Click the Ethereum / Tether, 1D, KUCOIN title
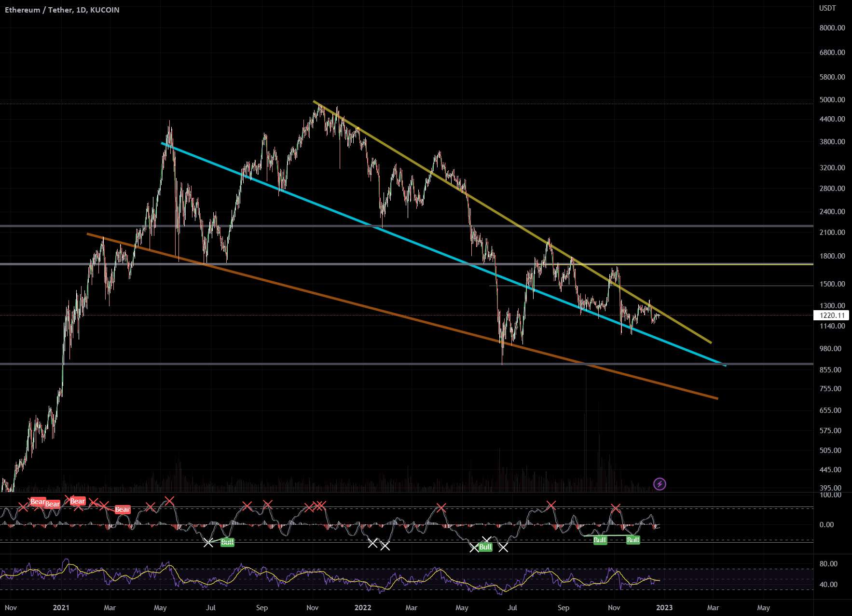The height and width of the screenshot is (616, 852). point(62,10)
